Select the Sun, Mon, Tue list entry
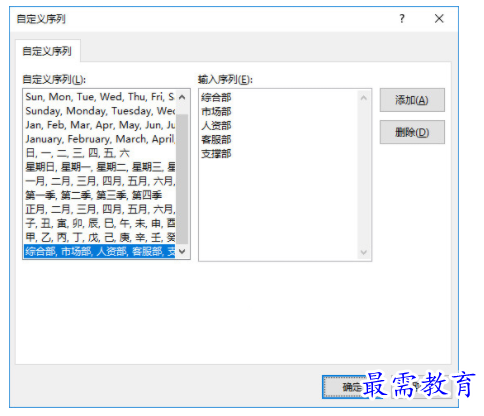 click(100, 97)
